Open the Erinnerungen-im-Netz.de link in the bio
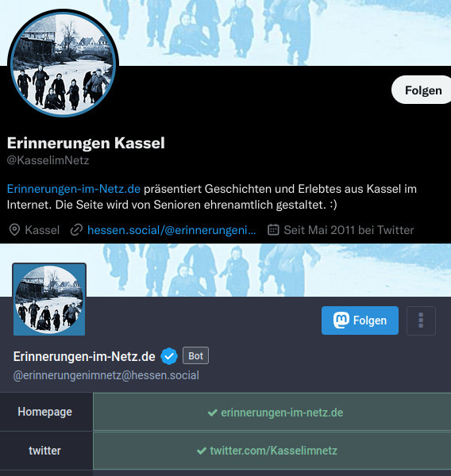Screen dimensions: 451x476 click(74, 189)
